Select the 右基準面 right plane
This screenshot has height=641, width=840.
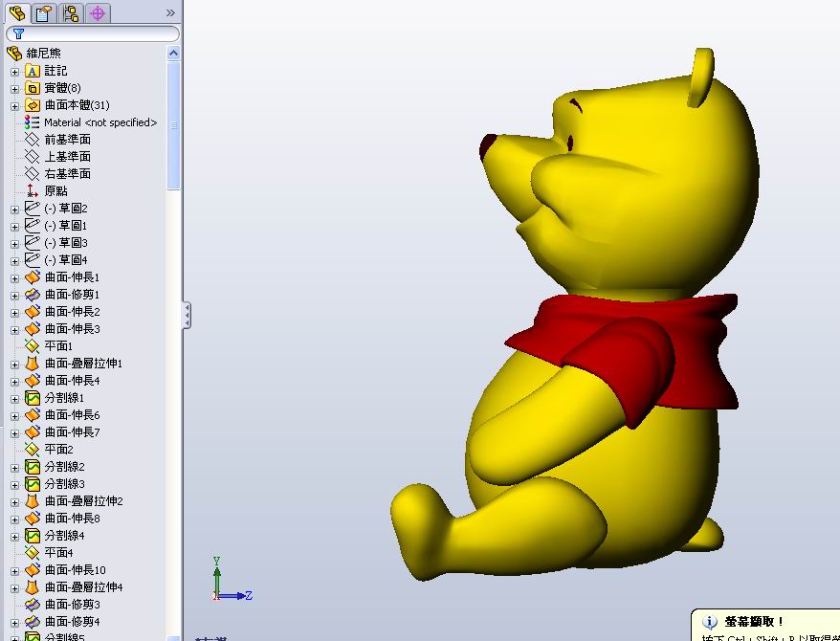pos(68,174)
